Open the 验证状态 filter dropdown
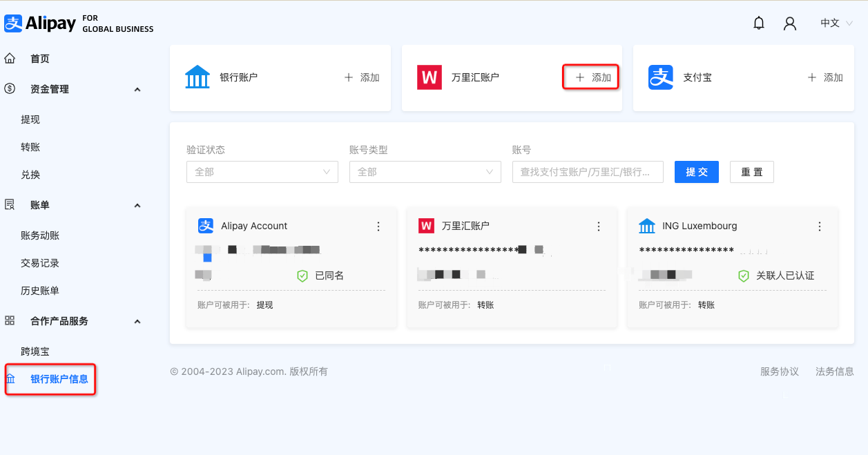868x455 pixels. [x=262, y=171]
